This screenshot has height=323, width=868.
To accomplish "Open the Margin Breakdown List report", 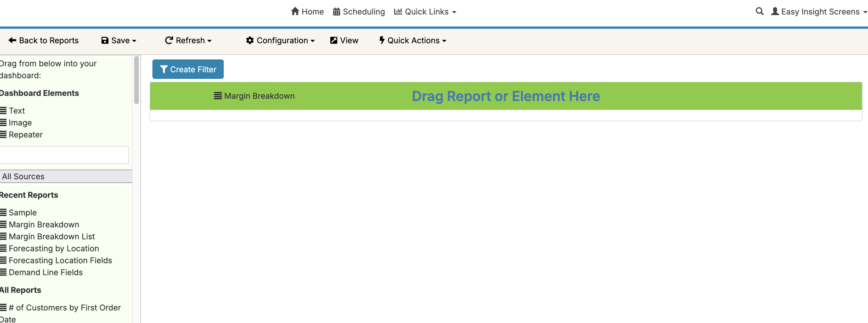I will 52,236.
